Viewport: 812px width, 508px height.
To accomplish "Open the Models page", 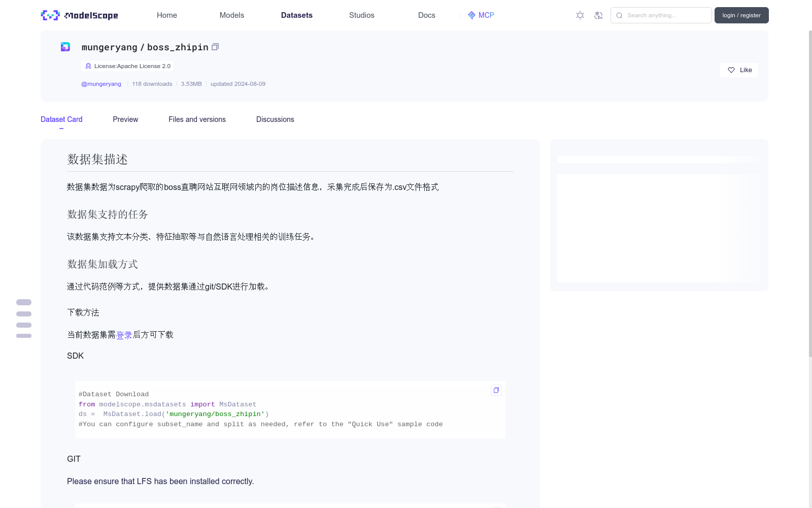I will [x=232, y=15].
